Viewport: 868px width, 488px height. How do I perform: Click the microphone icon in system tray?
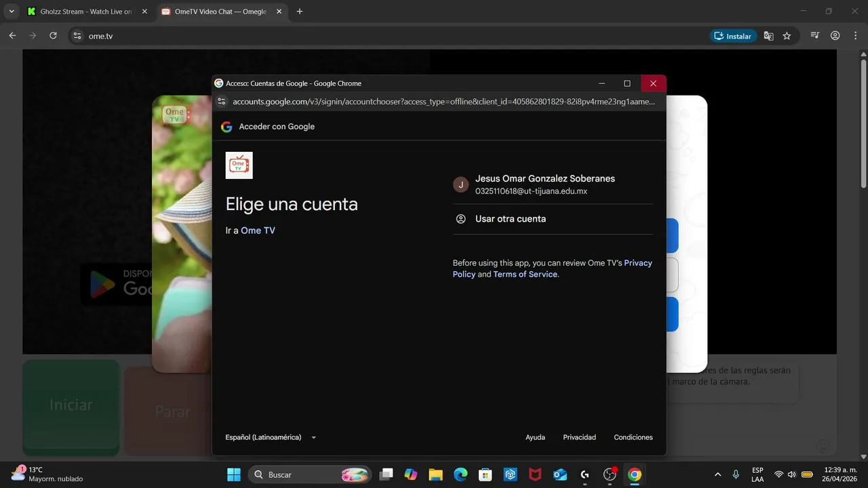point(736,474)
